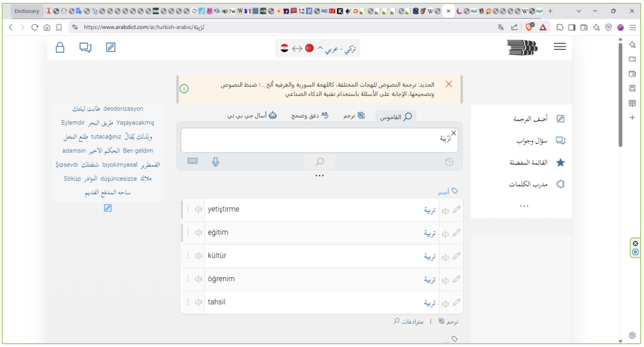Click the search history clock icon
Viewport: 644px width, 347px height.
coord(448,162)
